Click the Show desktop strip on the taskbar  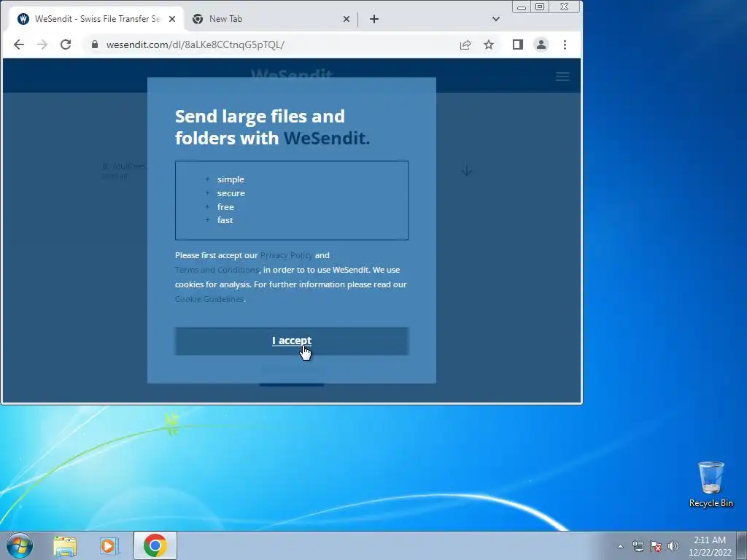(x=742, y=545)
